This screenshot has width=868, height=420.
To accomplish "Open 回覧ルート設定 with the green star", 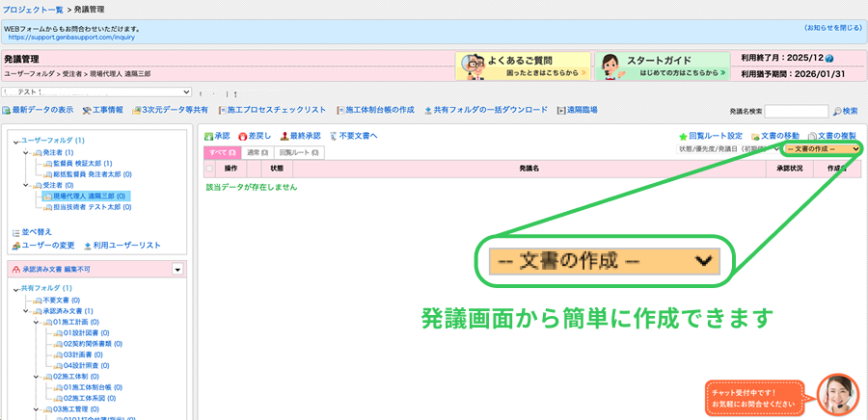I will [x=683, y=137].
